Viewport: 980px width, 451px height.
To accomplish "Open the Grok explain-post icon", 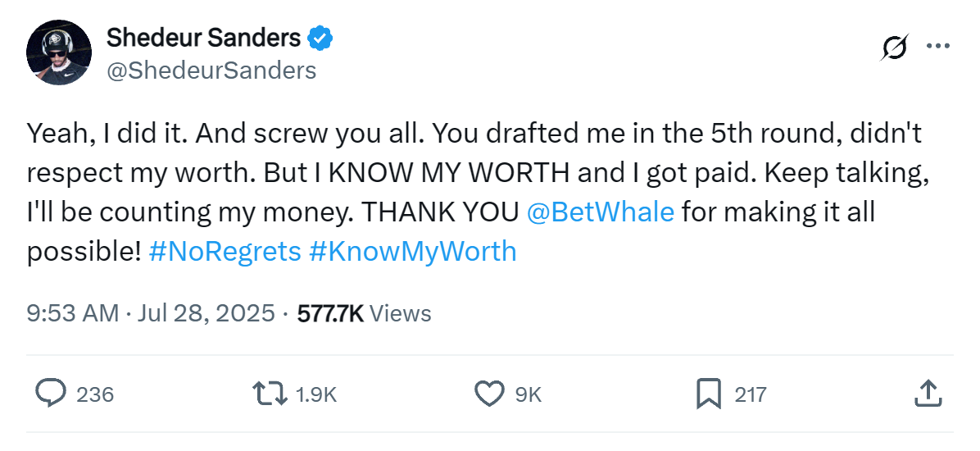I will pos(895,49).
